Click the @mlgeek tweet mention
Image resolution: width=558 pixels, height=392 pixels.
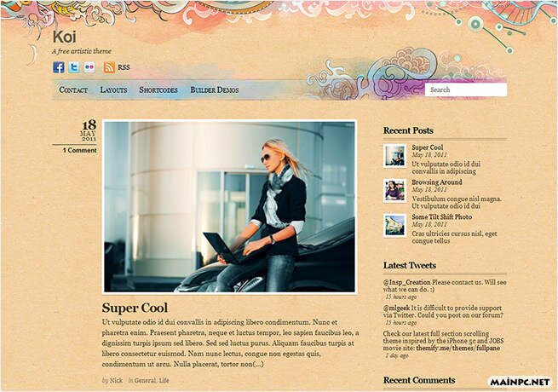(x=396, y=308)
